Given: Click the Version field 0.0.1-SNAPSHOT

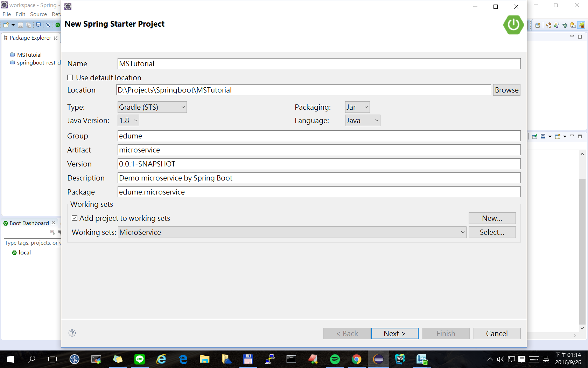Looking at the screenshot, I should pyautogui.click(x=319, y=164).
